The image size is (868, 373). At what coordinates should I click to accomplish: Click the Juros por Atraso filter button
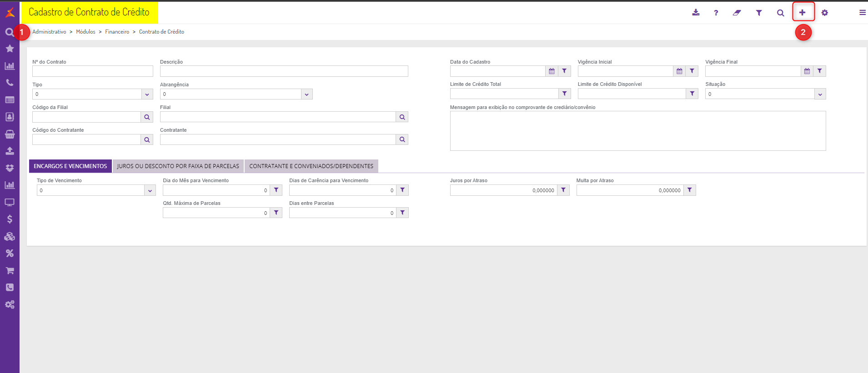click(x=563, y=190)
